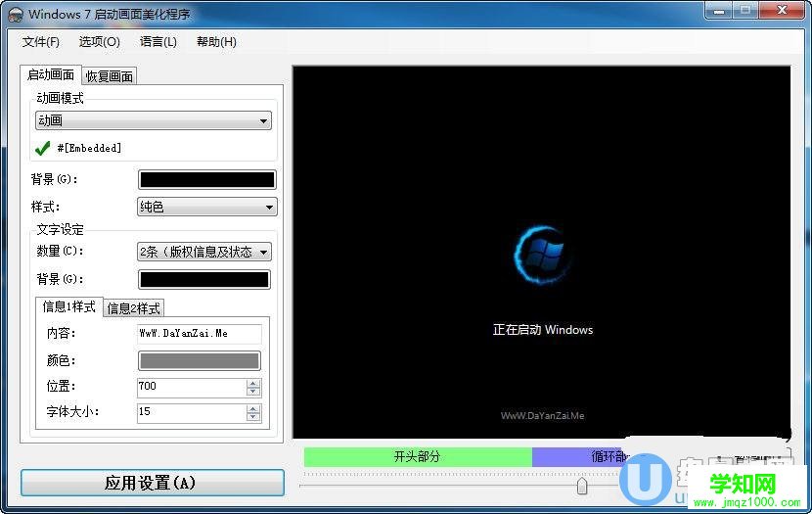Click the 位置 value field showing 700
This screenshot has height=514, width=812.
click(192, 387)
